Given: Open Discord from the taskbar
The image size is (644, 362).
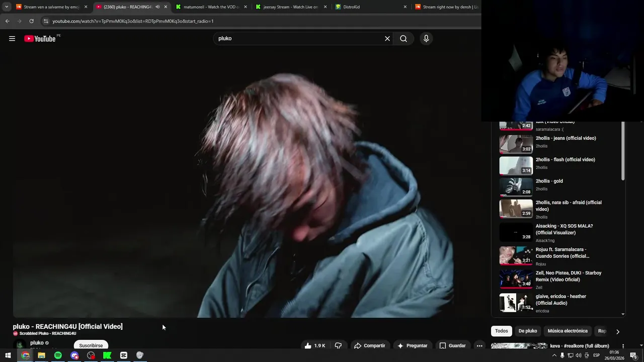Looking at the screenshot, I should point(74,355).
